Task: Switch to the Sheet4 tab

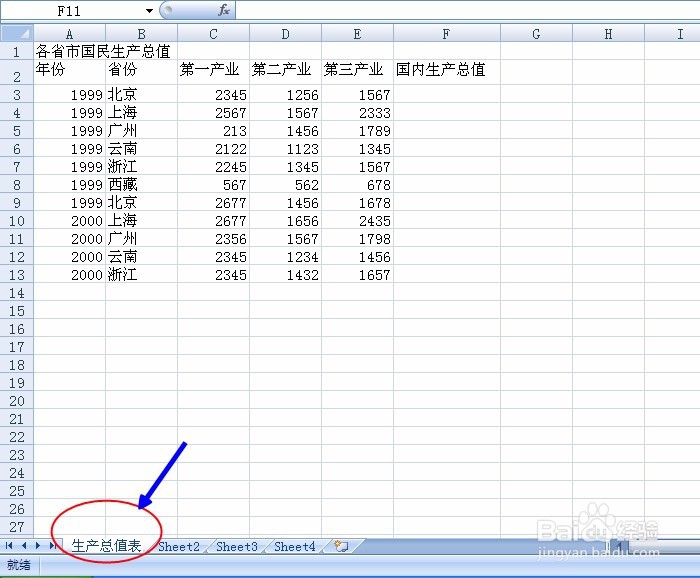Action: 295,546
